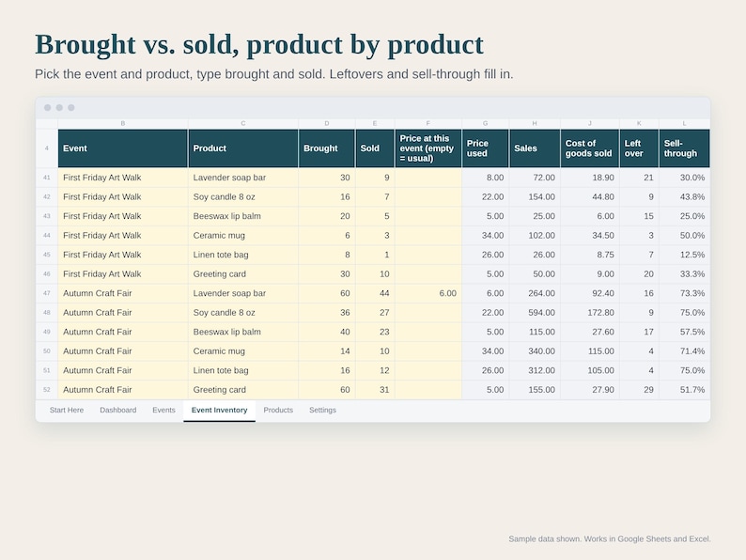Screen dimensions: 746x560
Task: Click Brought value 36 in row 48
Action: click(345, 313)
